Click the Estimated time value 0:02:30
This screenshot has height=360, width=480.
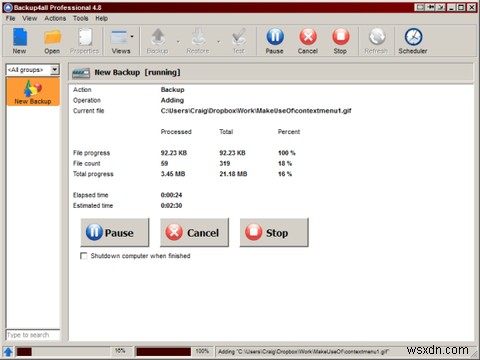[x=171, y=205]
